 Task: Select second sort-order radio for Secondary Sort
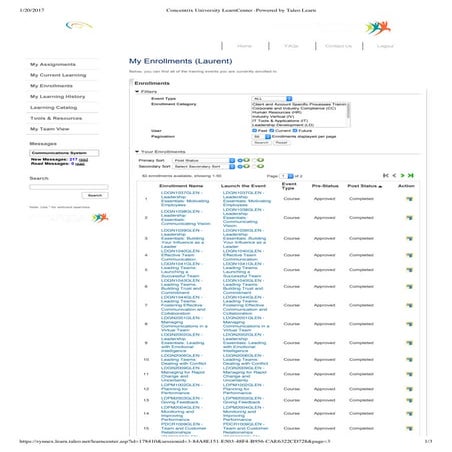tap(254, 166)
